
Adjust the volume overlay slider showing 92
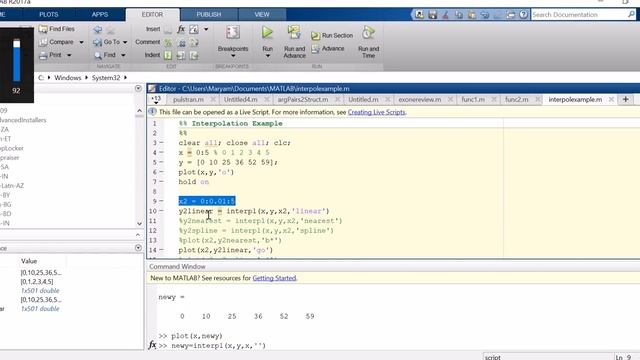pos(16,60)
